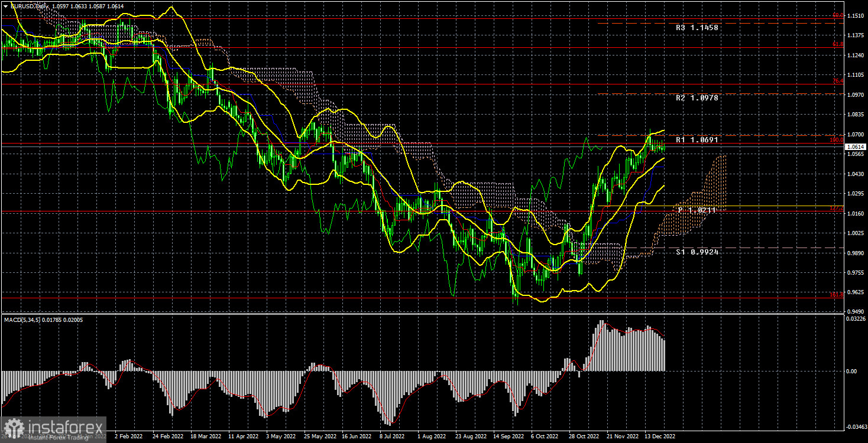
Task: Click the 1.0835 price axis value
Action: click(856, 114)
